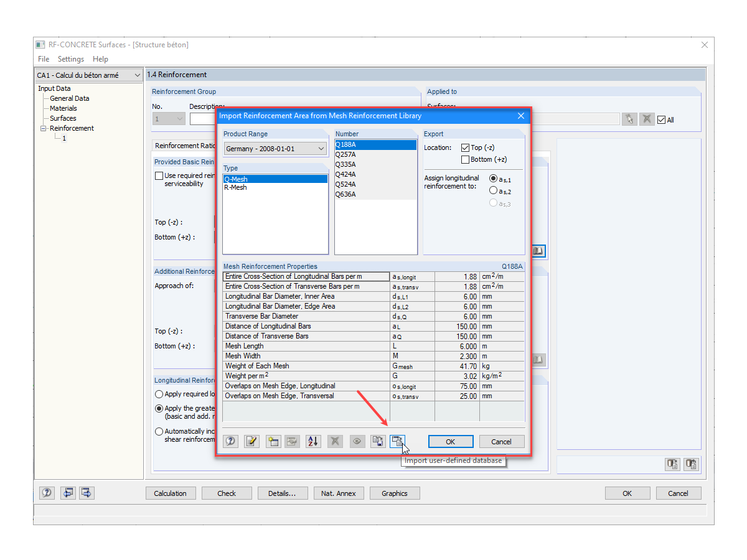
Task: Select mesh number Q188A
Action: coord(375,145)
